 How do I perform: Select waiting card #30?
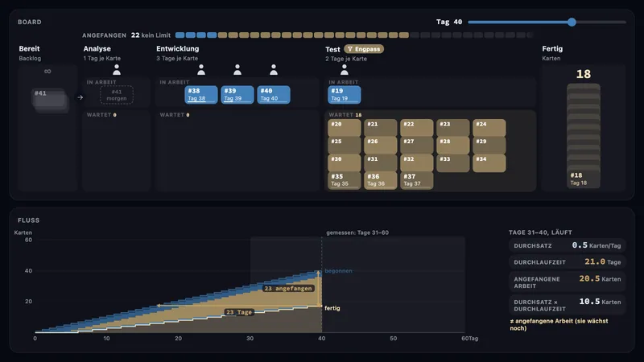pyautogui.click(x=345, y=163)
